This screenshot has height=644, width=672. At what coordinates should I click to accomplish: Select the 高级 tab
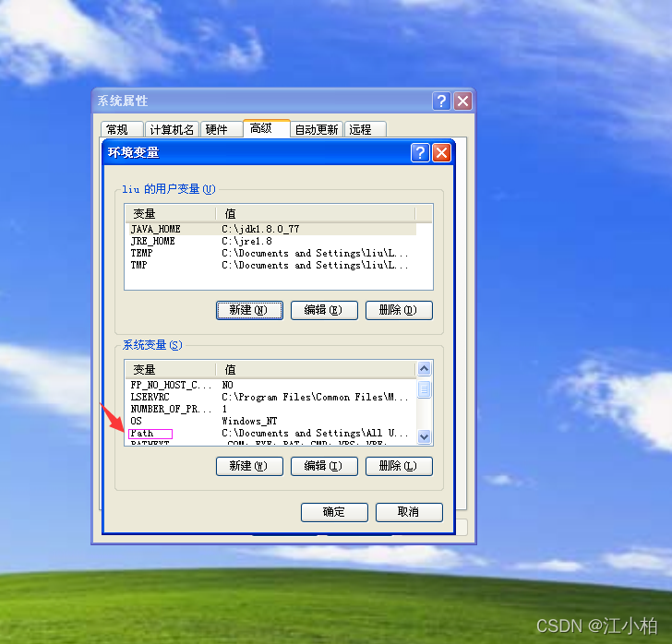pyautogui.click(x=267, y=128)
